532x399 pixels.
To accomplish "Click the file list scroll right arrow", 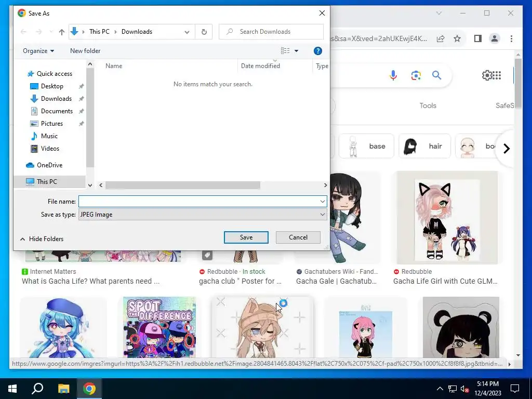I will click(x=325, y=185).
